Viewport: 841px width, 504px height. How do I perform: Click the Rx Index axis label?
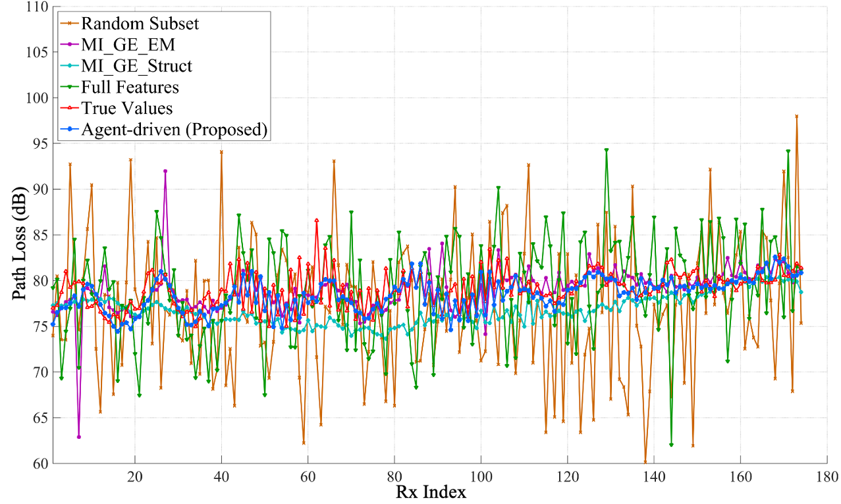point(431,493)
